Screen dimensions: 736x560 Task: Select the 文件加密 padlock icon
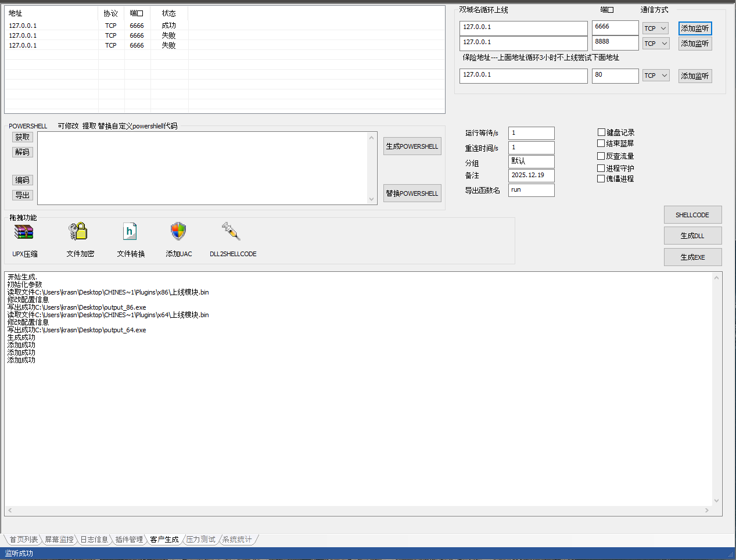click(78, 231)
